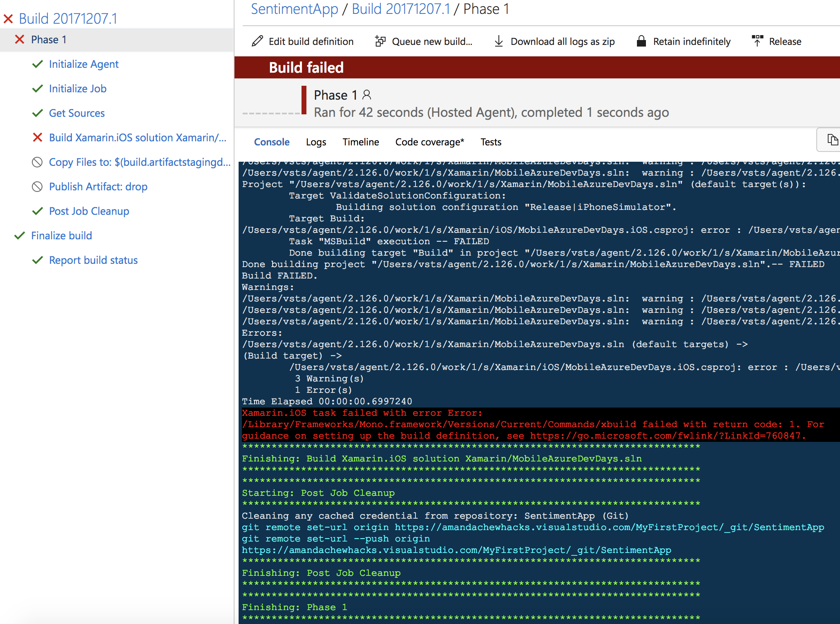
Task: Open the Report build status step
Action: [93, 260]
